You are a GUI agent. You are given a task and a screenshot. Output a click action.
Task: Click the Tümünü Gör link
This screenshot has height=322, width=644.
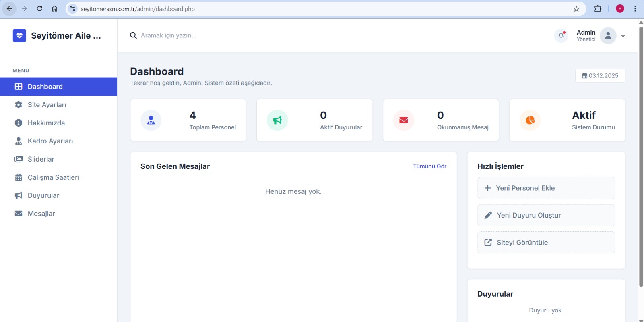point(429,166)
